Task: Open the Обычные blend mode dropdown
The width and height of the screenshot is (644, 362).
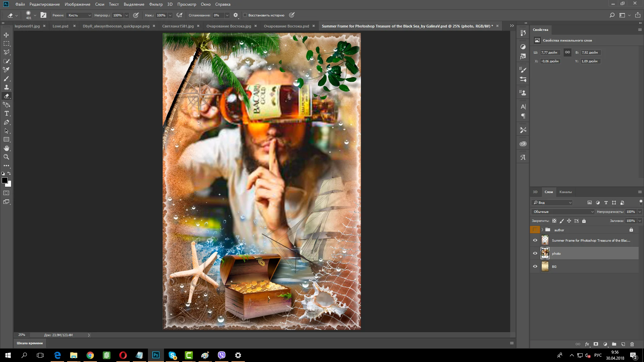Action: [x=563, y=212]
